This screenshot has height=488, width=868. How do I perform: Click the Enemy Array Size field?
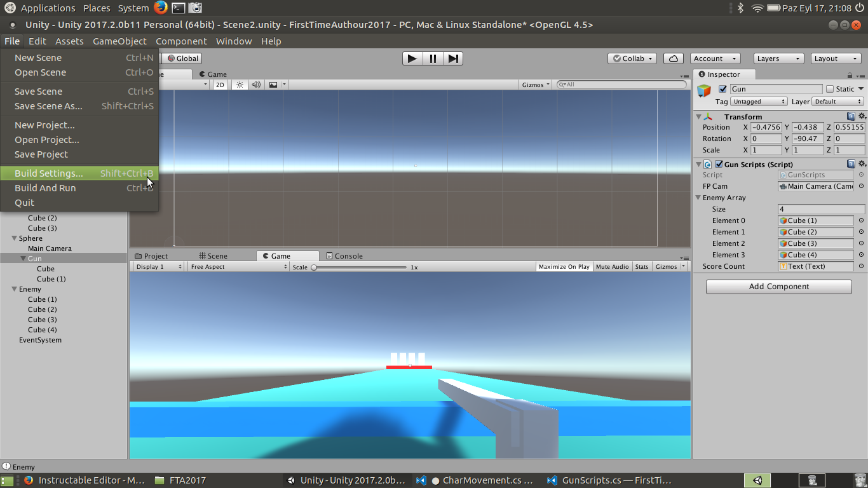pos(821,209)
